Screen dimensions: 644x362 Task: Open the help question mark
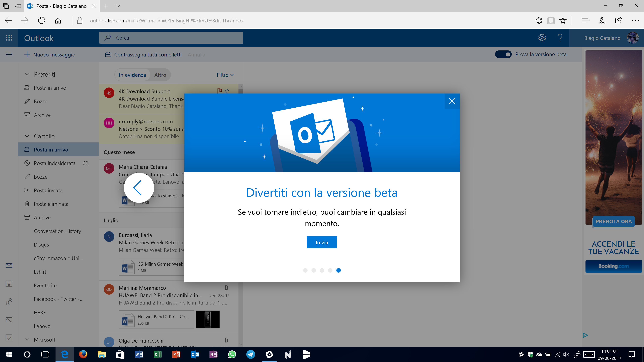pyautogui.click(x=560, y=38)
